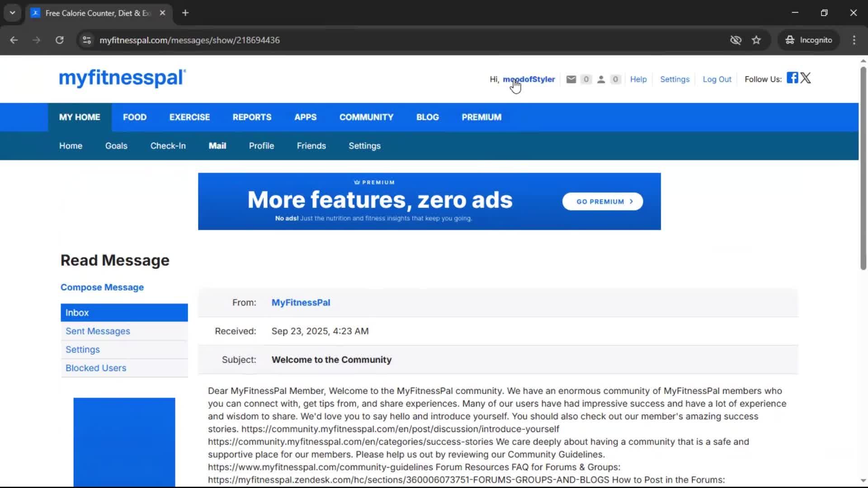Screen dimensions: 868x488
Task: Click the blue sidebar ad block
Action: point(124,442)
